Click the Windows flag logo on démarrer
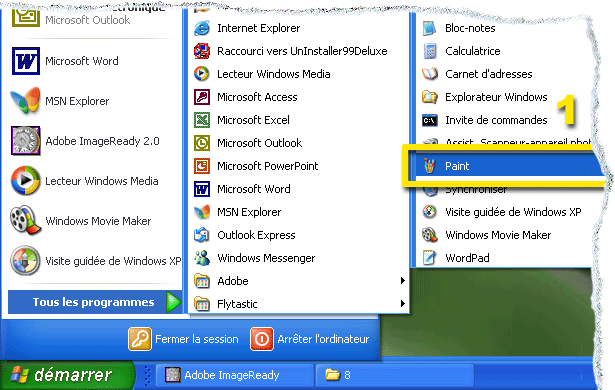The height and width of the screenshot is (390, 615). (19, 374)
